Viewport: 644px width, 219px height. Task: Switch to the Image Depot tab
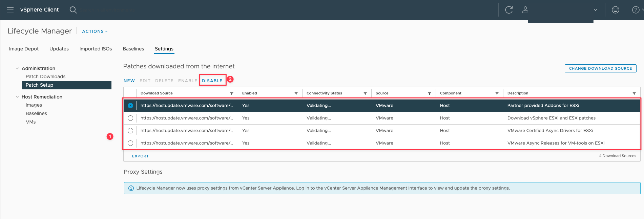[x=24, y=49]
